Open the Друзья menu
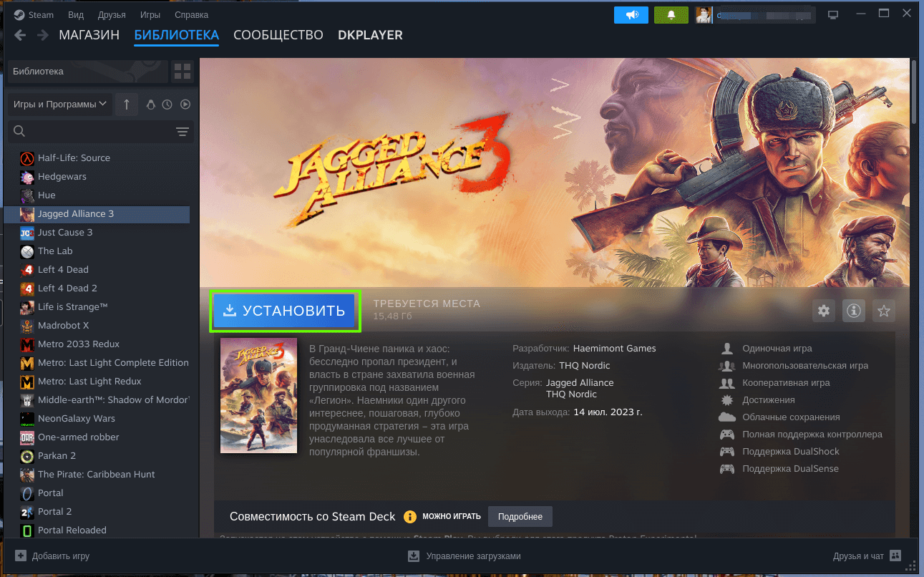The image size is (924, 577). click(110, 15)
